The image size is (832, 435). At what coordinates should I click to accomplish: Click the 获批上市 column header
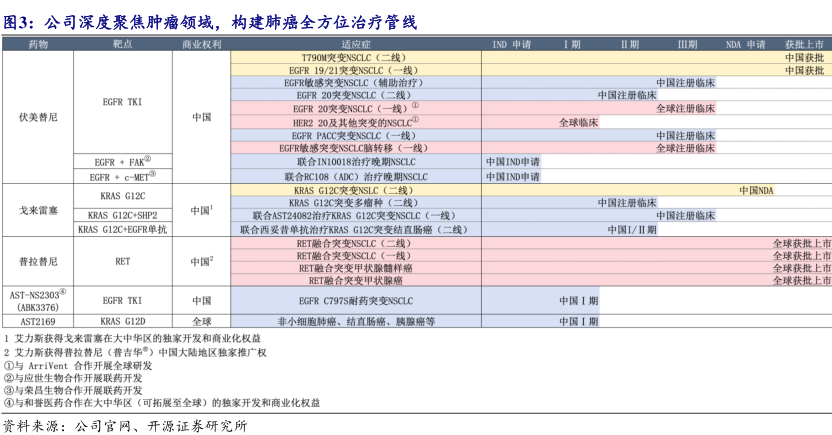tap(807, 45)
